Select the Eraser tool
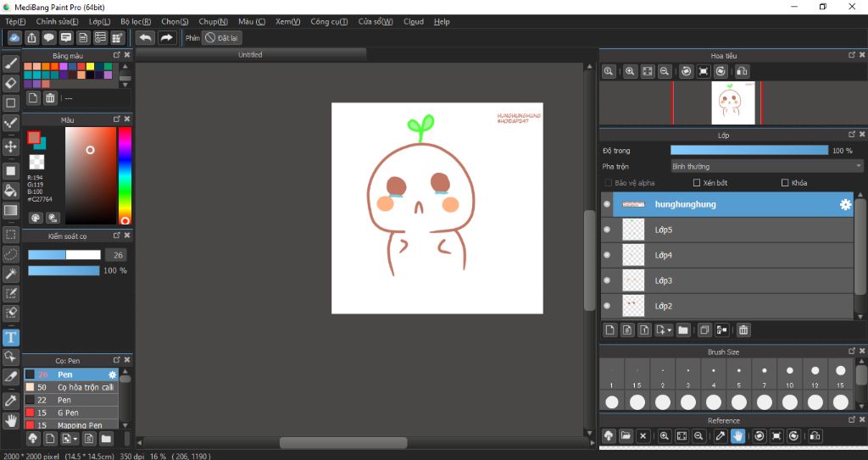The image size is (868, 460). [x=10, y=83]
